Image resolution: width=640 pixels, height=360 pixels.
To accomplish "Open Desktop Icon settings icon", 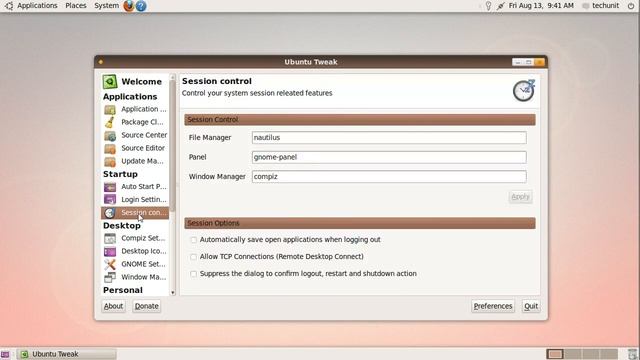I will click(x=110, y=251).
